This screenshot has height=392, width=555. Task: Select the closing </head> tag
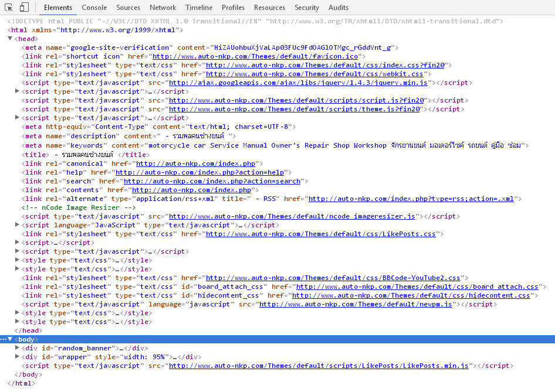tap(28, 330)
